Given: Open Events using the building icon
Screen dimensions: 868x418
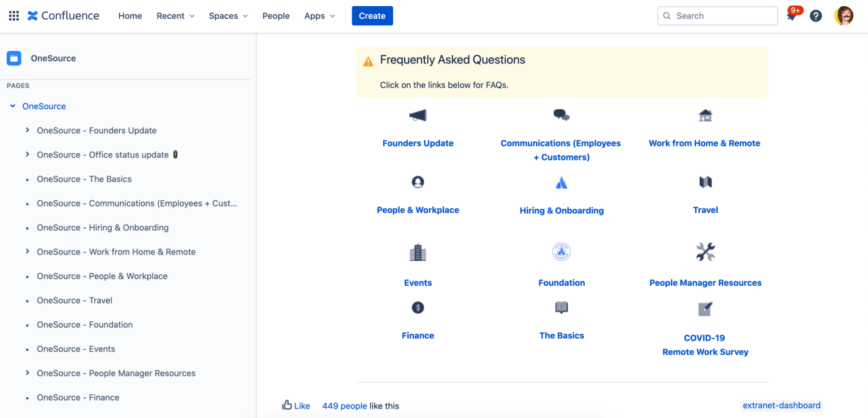Looking at the screenshot, I should click(x=418, y=252).
